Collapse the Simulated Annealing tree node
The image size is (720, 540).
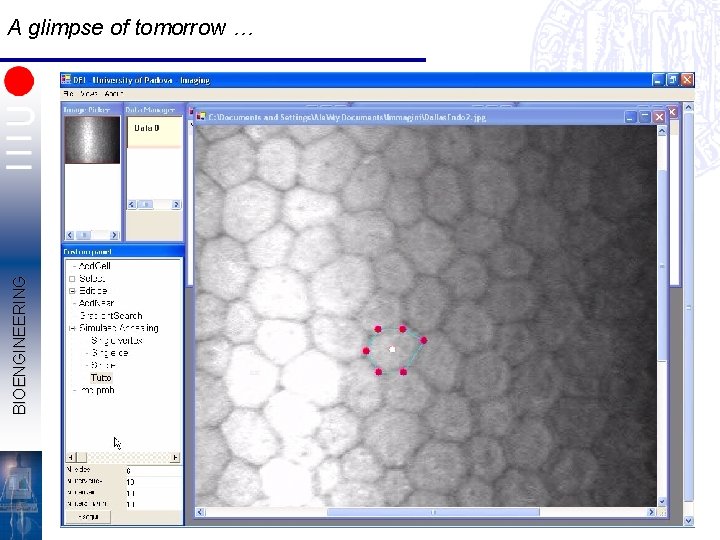click(x=72, y=328)
